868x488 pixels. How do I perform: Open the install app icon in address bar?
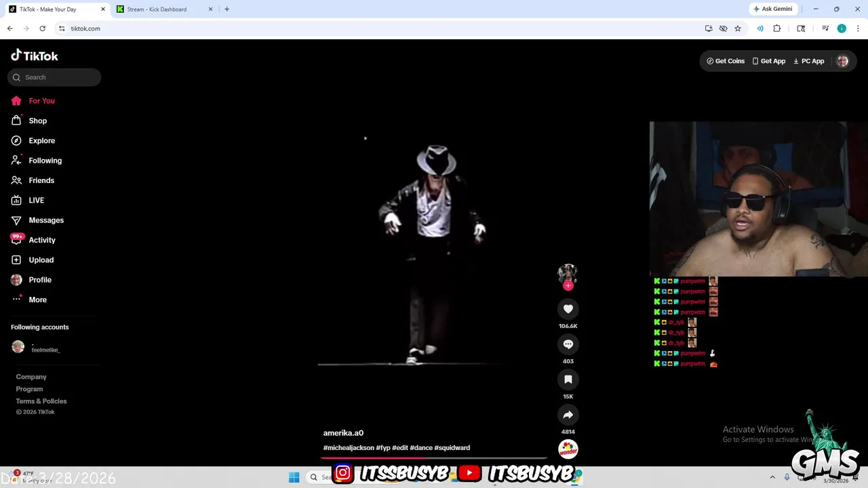[709, 28]
